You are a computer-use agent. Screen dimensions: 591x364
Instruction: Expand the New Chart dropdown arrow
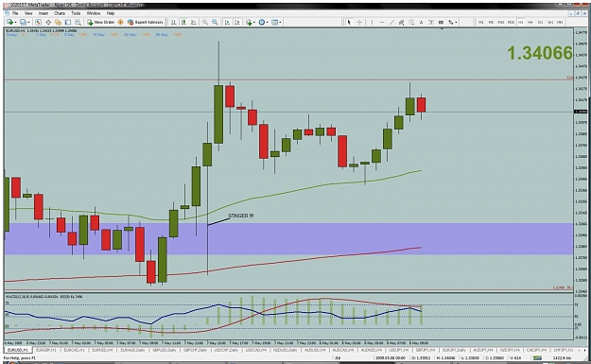click(15, 23)
